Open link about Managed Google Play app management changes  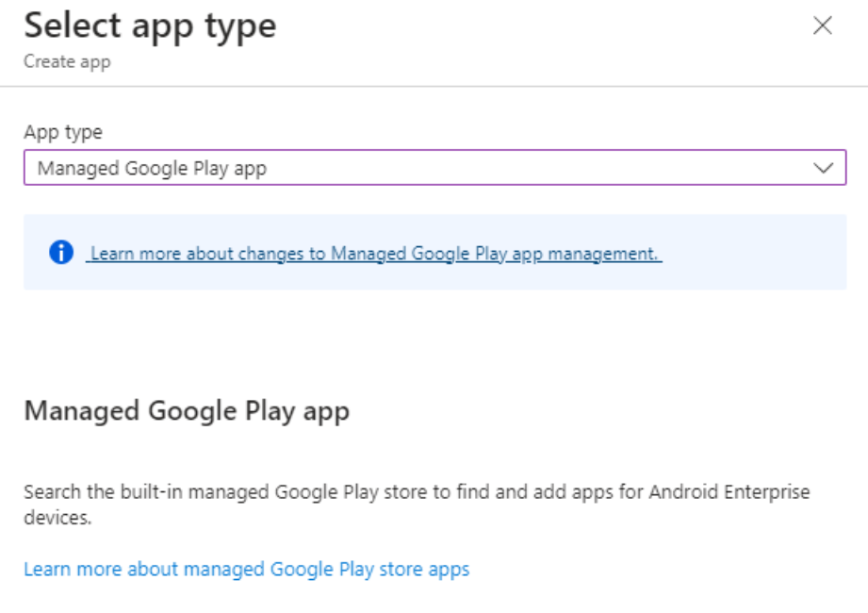(374, 254)
